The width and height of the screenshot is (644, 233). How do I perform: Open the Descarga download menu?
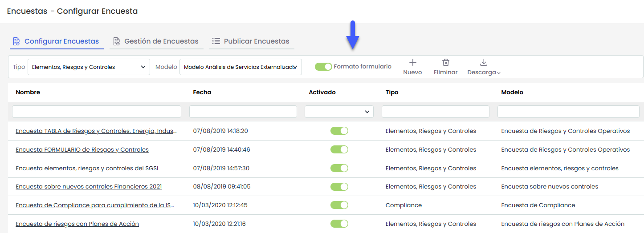[x=484, y=67]
